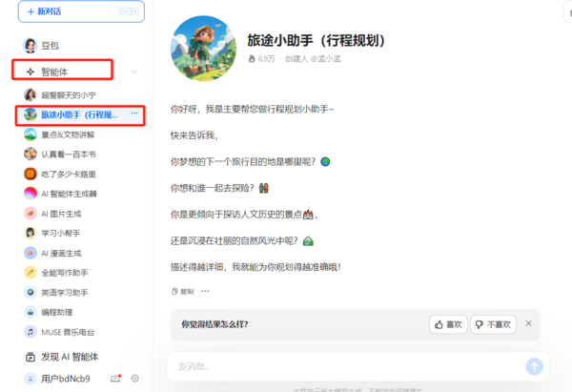Image resolution: width=572 pixels, height=392 pixels.
Task: Click the AI 漫画生成 icon
Action: tap(31, 253)
